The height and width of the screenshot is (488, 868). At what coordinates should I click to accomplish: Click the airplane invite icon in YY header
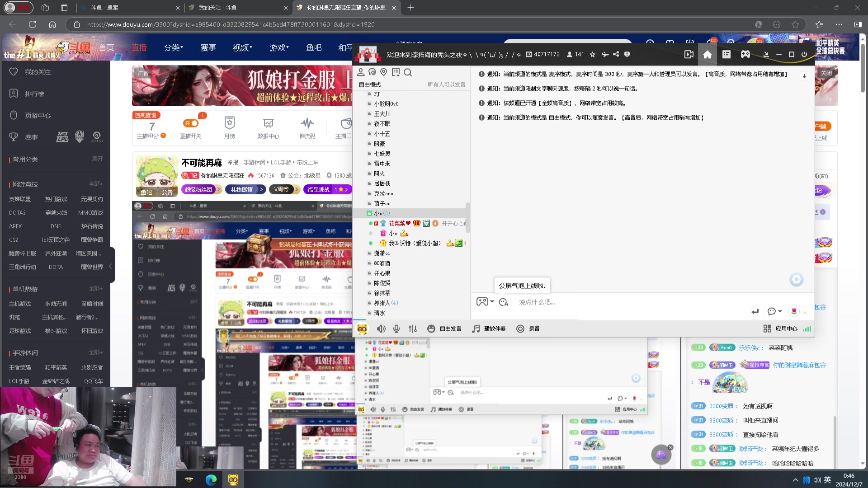tap(605, 54)
